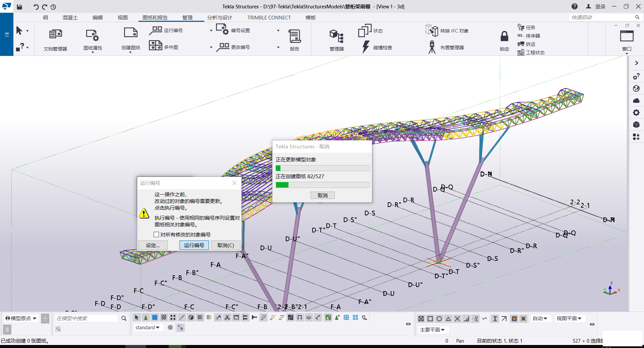Switch to the TRIMBLE CONNECT tab
This screenshot has width=644, height=348.
[269, 17]
